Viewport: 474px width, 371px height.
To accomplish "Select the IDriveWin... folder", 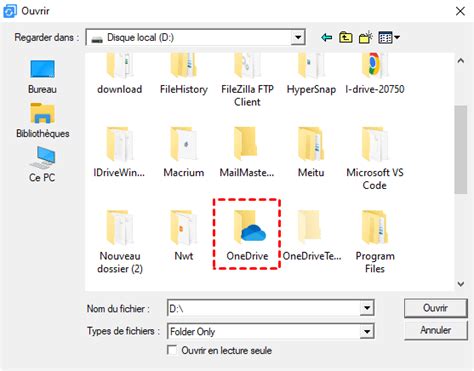I will pyautogui.click(x=119, y=152).
